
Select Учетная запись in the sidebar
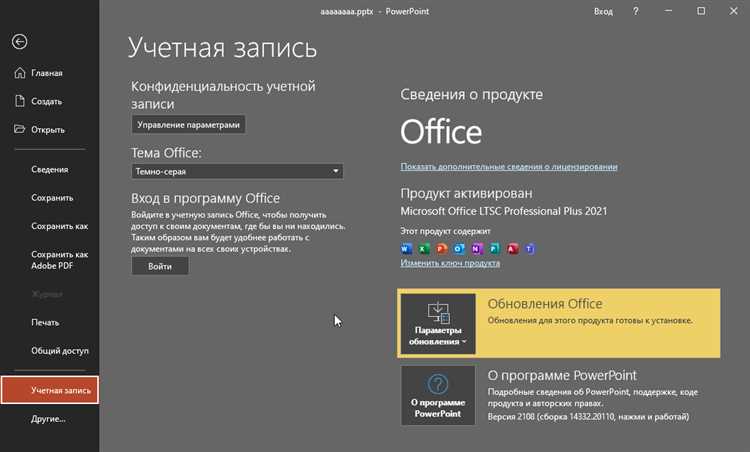point(50,390)
